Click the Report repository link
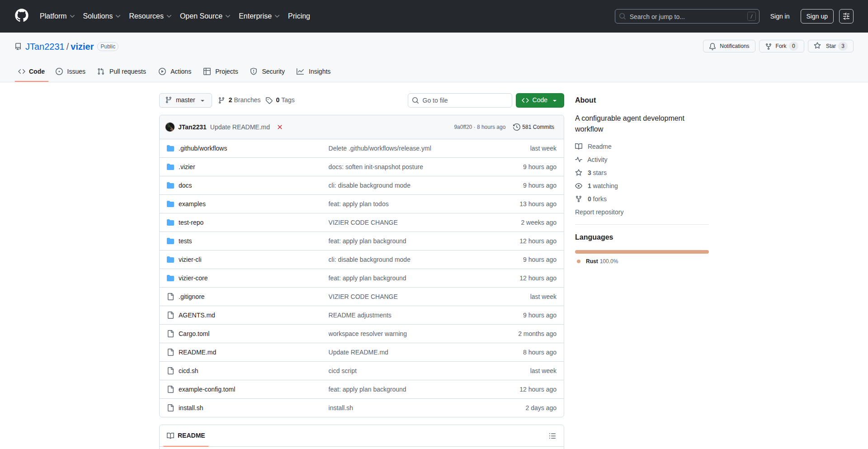Image resolution: width=868 pixels, height=449 pixels. pos(599,212)
